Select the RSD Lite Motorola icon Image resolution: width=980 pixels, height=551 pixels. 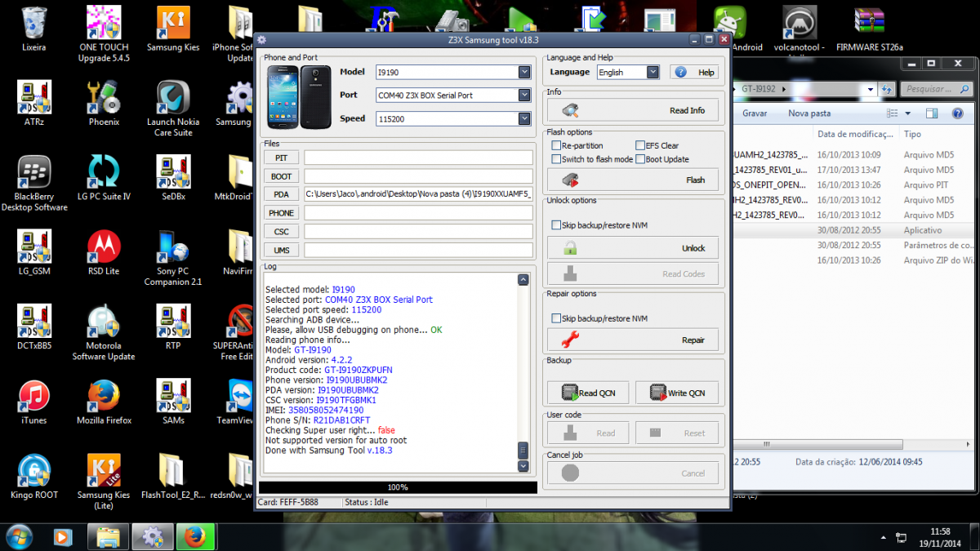104,253
